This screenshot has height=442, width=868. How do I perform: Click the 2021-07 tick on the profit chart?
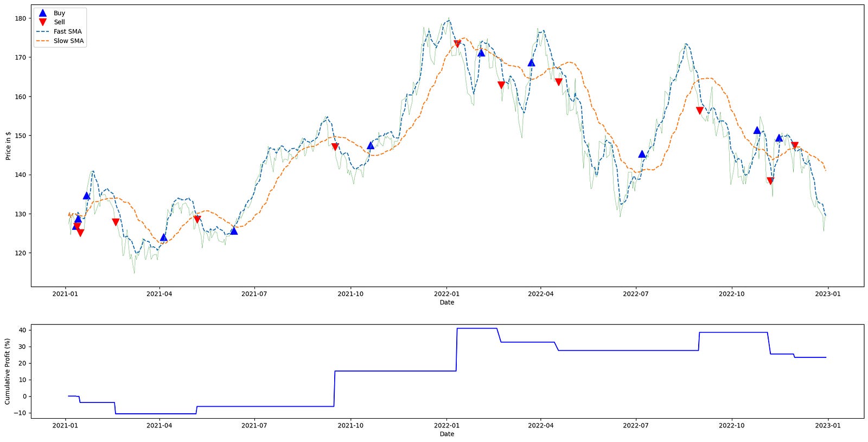click(254, 425)
